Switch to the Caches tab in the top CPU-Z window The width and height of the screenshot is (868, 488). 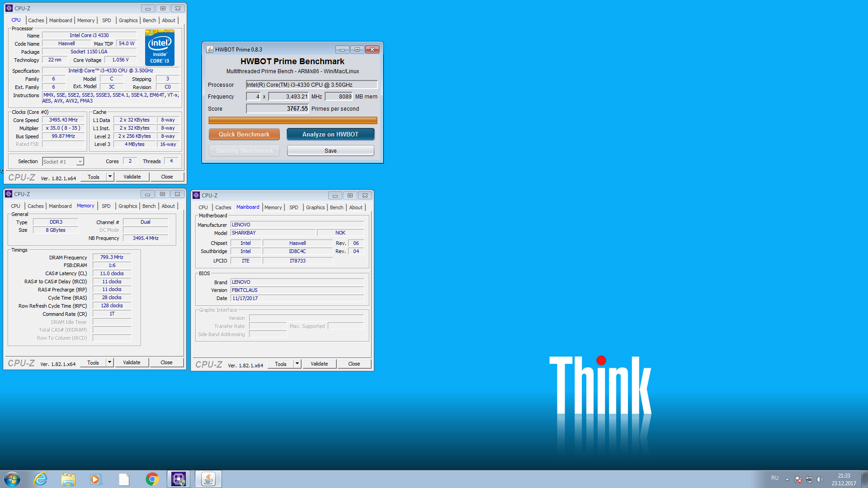pyautogui.click(x=36, y=20)
